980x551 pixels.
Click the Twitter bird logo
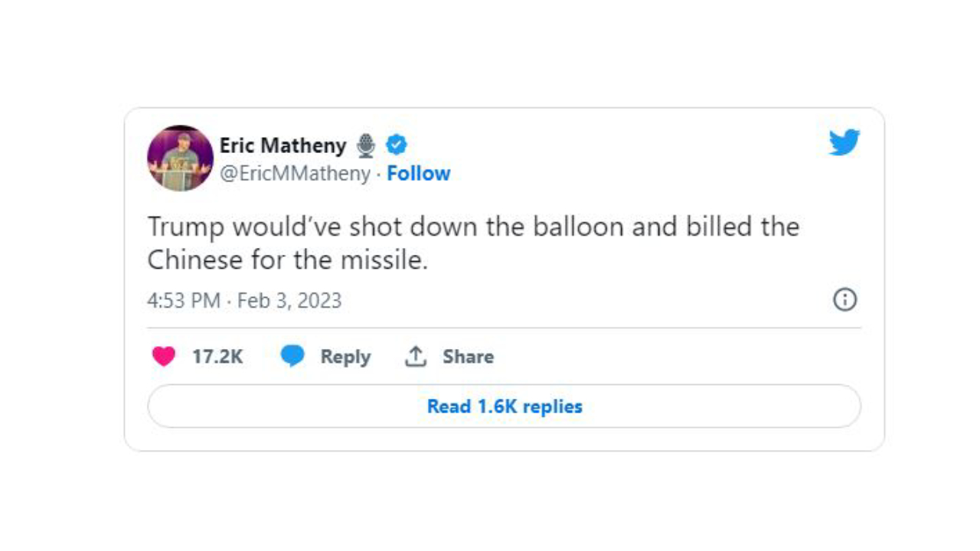(844, 142)
